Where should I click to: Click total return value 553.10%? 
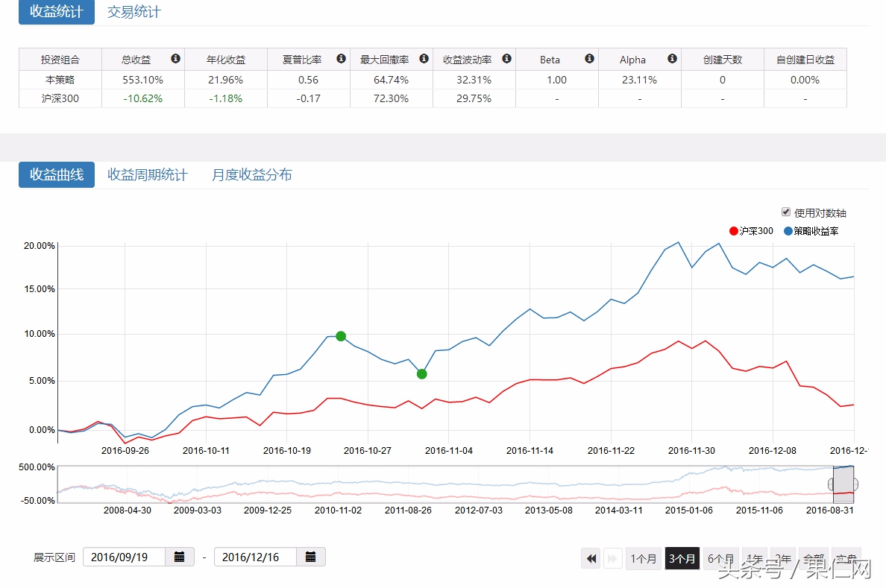[x=143, y=80]
